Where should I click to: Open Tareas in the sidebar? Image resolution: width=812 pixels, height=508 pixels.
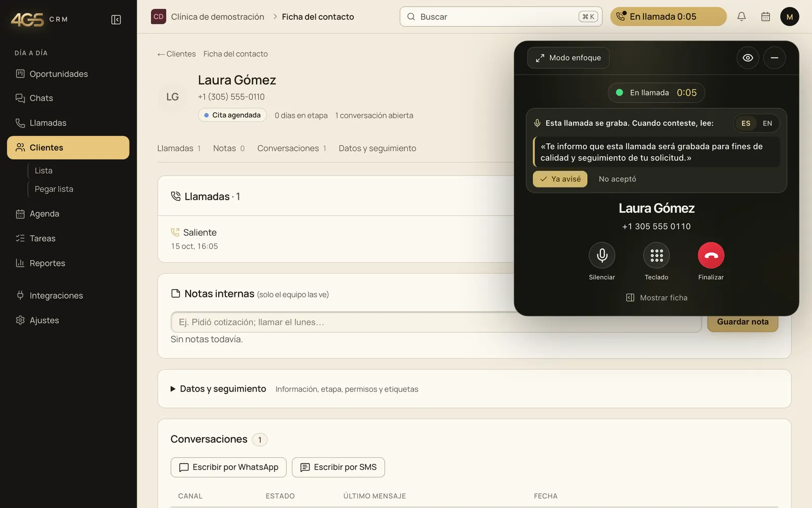(x=68, y=238)
